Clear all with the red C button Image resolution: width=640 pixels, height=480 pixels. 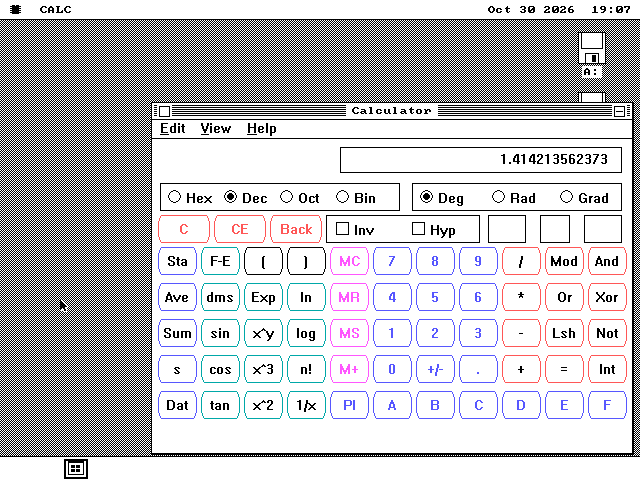click(184, 229)
